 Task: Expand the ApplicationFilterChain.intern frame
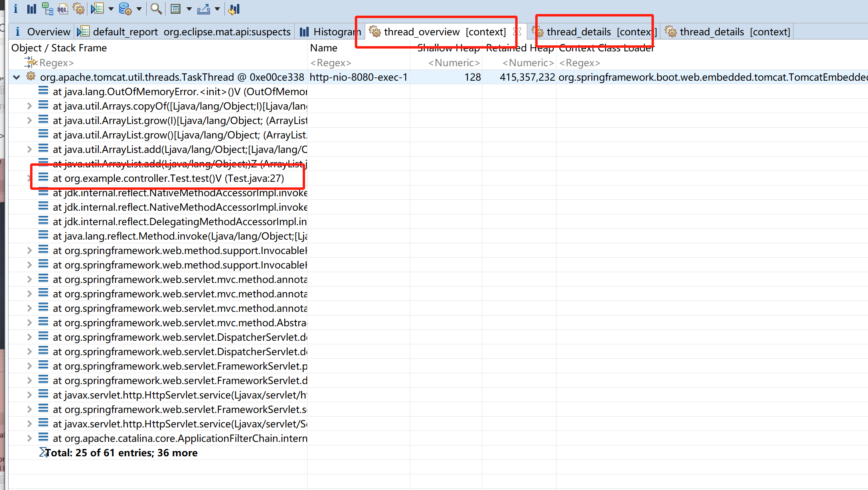pos(29,438)
